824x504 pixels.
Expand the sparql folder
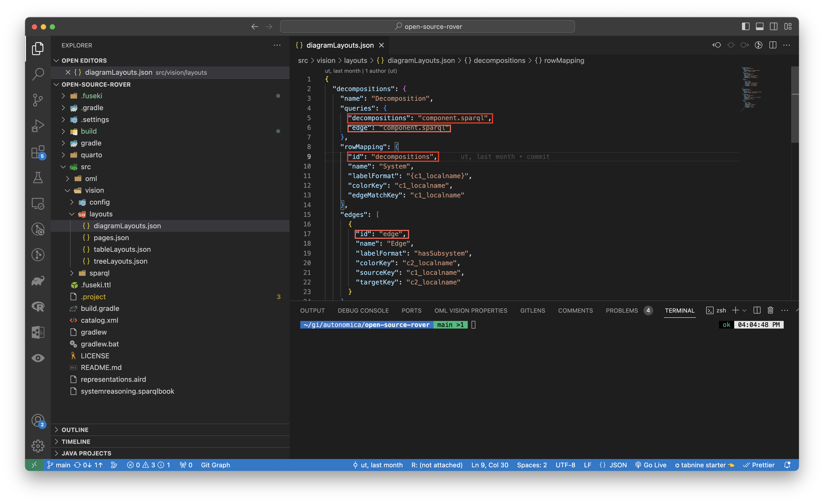(x=170, y=273)
